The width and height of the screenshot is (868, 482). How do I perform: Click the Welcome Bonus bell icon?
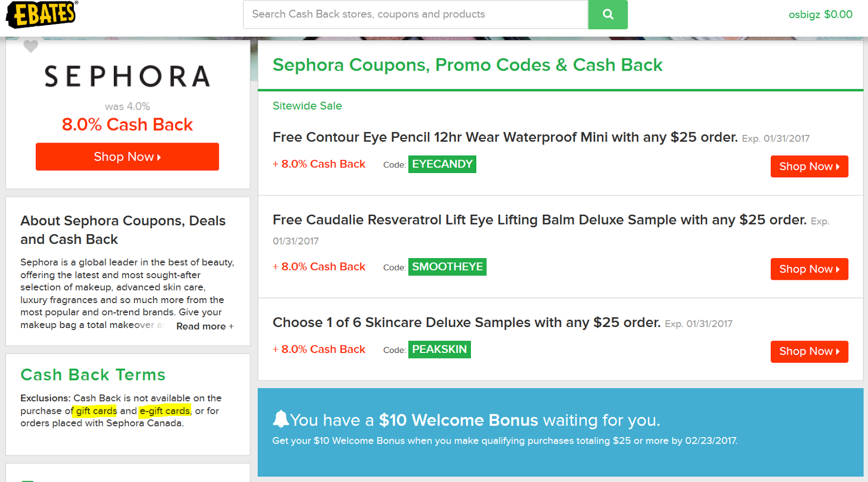pos(280,419)
